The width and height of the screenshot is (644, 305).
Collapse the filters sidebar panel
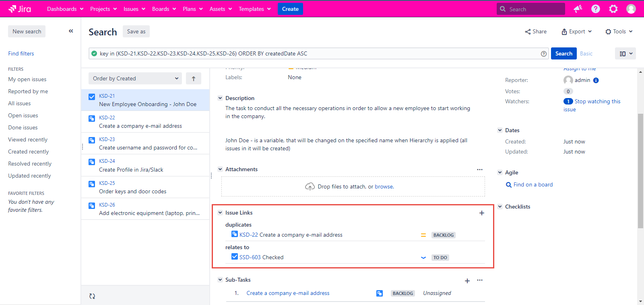(71, 31)
